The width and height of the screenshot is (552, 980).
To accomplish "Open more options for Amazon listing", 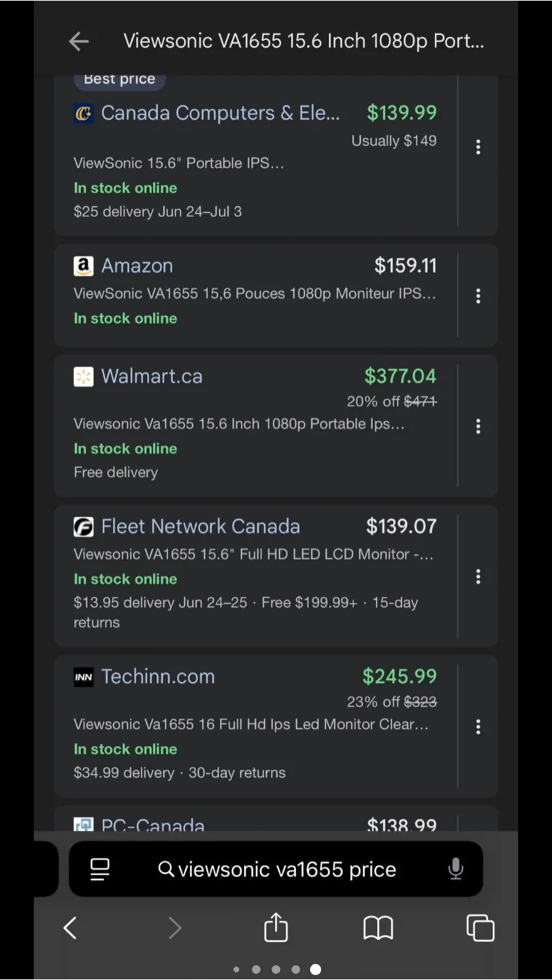I will point(478,295).
